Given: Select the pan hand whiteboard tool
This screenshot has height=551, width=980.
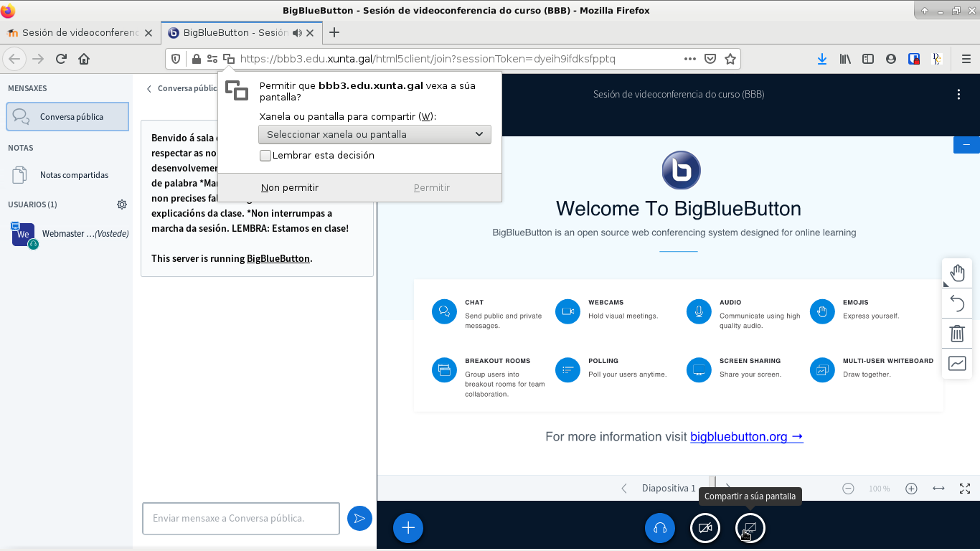Looking at the screenshot, I should point(957,273).
